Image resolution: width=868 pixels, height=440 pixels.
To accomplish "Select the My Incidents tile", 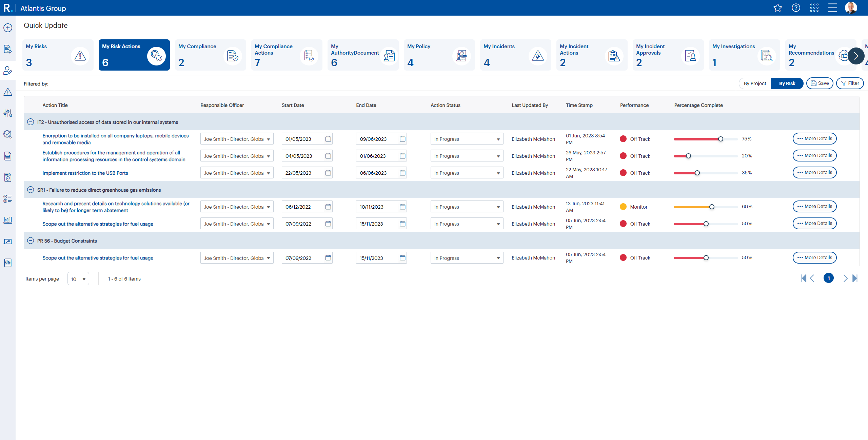I will (x=515, y=55).
